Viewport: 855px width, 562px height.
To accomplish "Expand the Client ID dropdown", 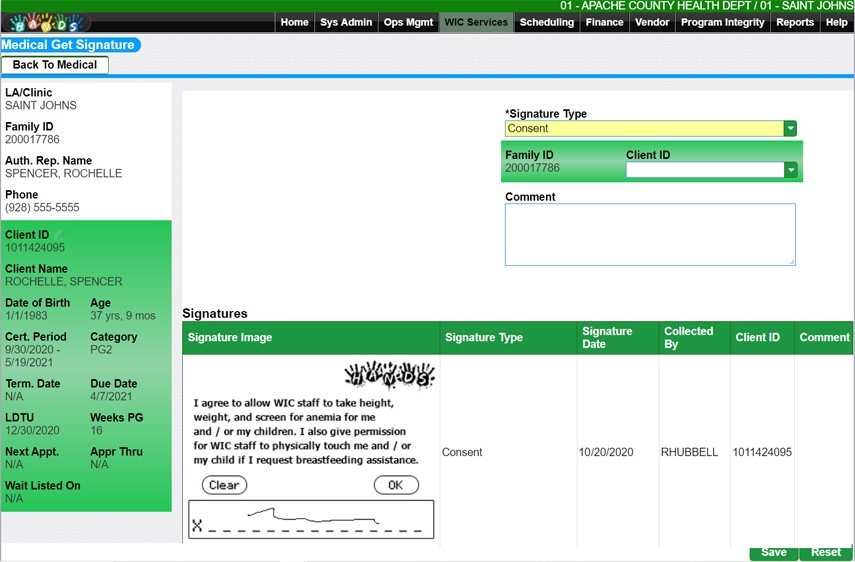I will pyautogui.click(x=790, y=170).
